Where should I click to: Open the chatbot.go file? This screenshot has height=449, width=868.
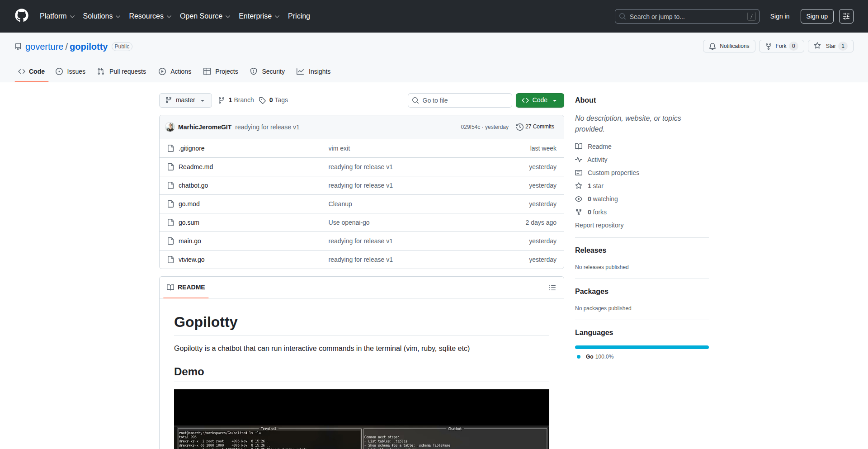pyautogui.click(x=193, y=185)
